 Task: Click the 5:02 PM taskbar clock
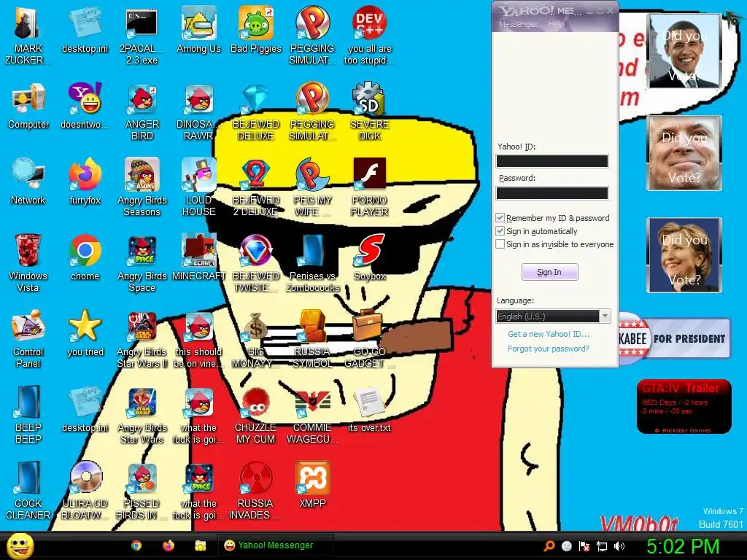683,546
